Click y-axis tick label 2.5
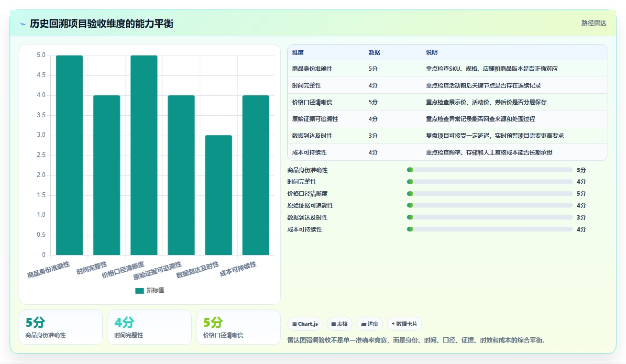The height and width of the screenshot is (364, 626). (x=41, y=155)
